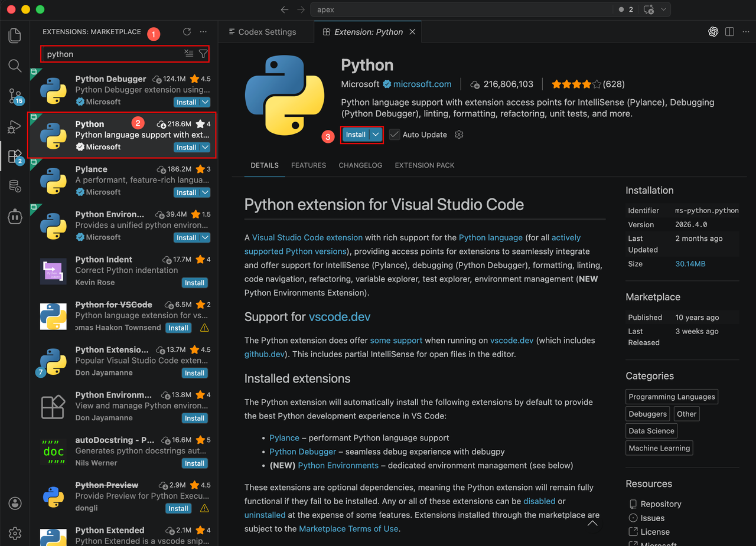
Task: Open the robot chat icon in activity bar
Action: tap(15, 217)
